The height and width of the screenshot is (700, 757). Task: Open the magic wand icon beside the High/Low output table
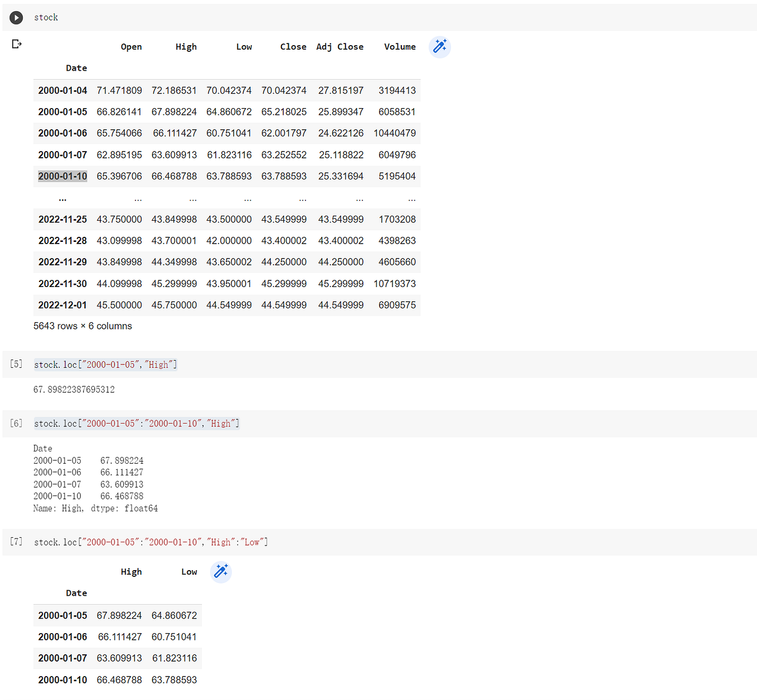point(221,572)
